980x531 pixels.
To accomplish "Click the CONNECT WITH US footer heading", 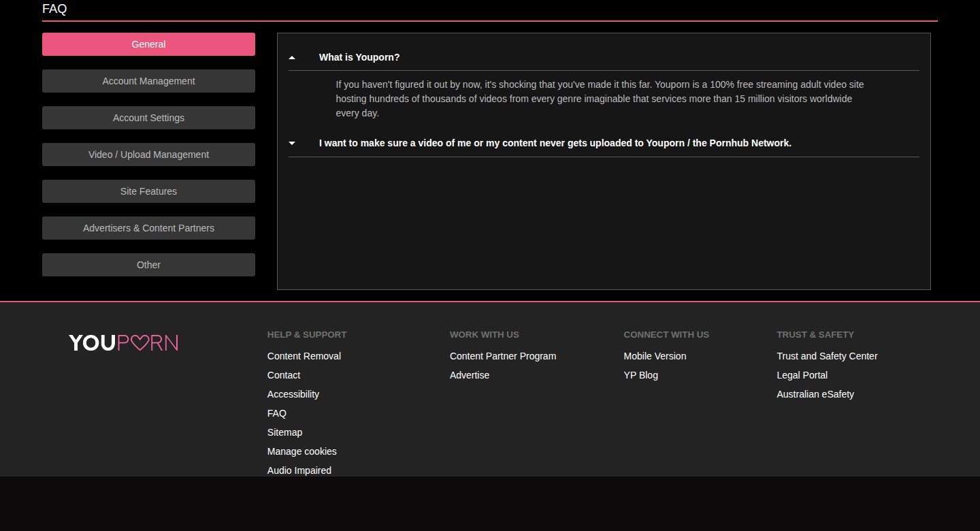I will click(x=666, y=334).
